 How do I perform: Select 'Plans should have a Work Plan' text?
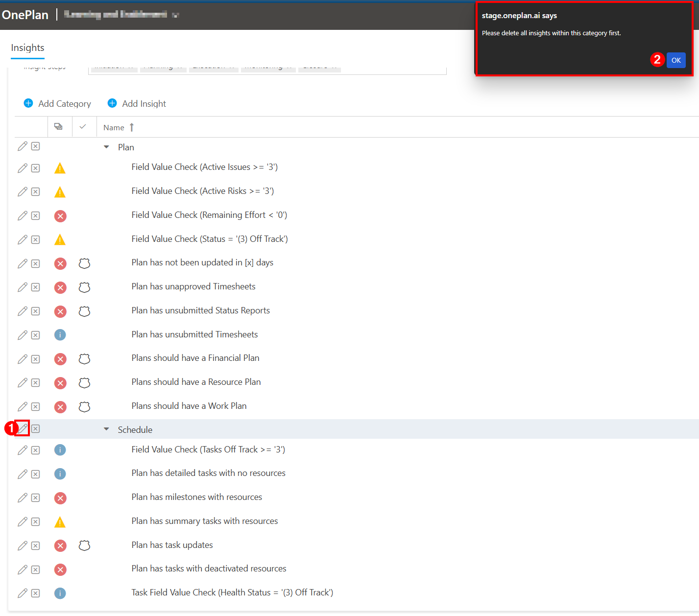click(189, 406)
